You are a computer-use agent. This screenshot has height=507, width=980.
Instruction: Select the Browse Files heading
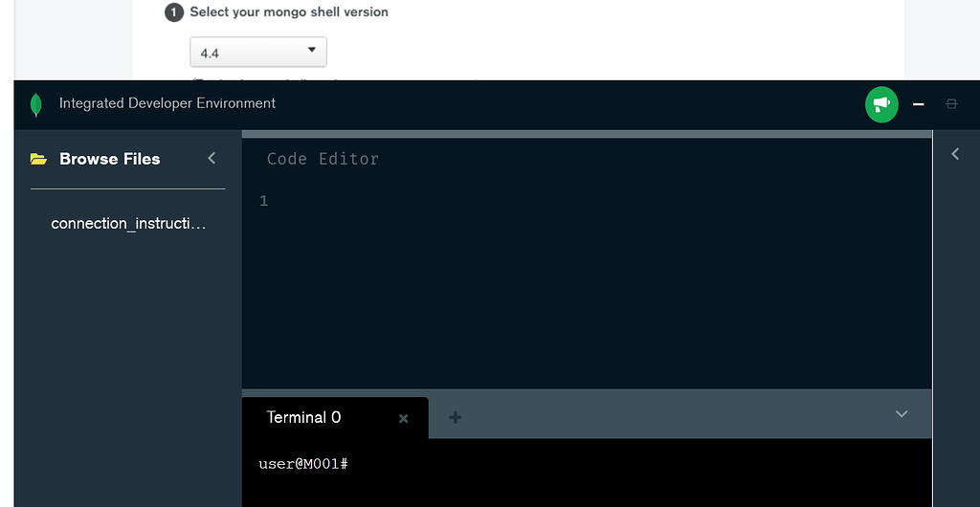coord(109,159)
